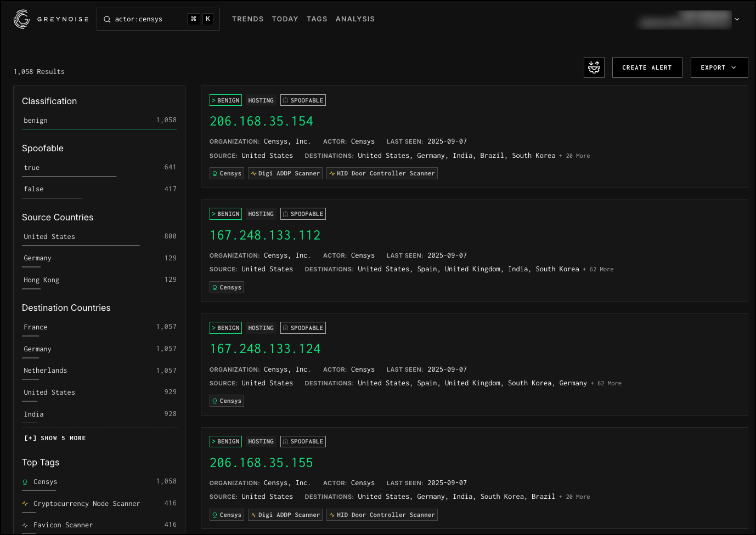Click the blurred account name
Screen dimensions: 756x535
point(685,19)
